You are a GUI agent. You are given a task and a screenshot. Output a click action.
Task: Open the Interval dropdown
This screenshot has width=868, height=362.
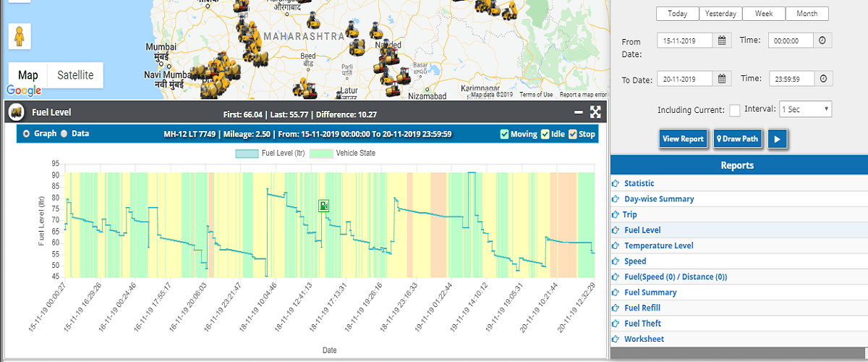point(805,109)
